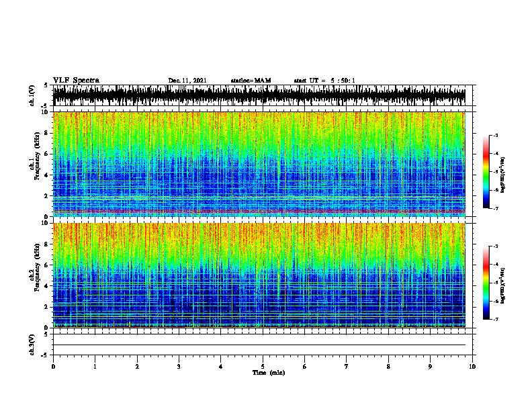The image size is (532, 411).
Task: Click the ch.2 spectrogram plot area
Action: (x=259, y=275)
